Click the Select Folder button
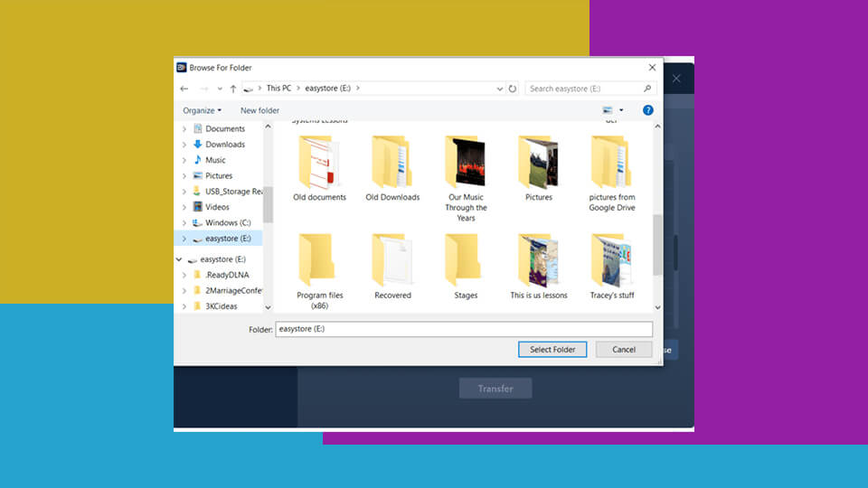This screenshot has width=868, height=488. (552, 350)
